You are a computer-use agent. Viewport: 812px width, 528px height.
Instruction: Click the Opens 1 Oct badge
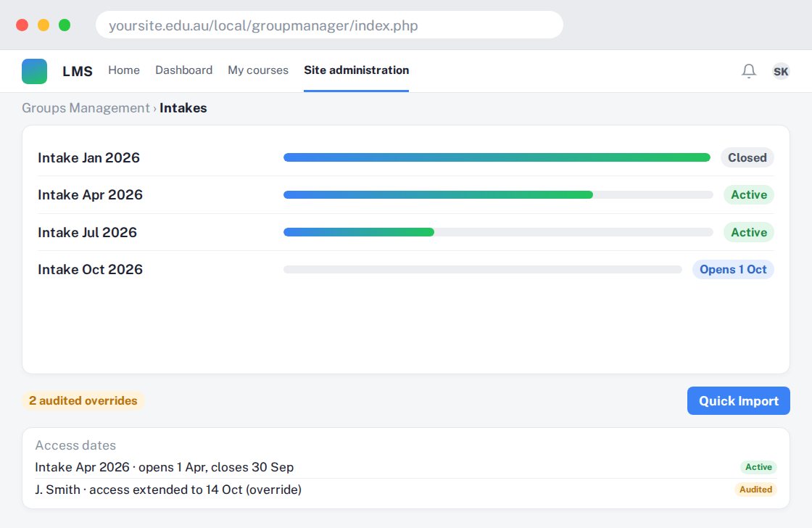click(733, 270)
